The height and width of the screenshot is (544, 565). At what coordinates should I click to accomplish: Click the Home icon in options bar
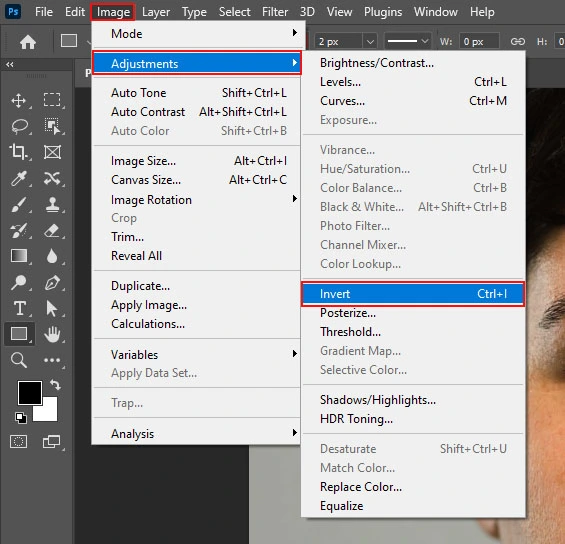click(28, 42)
